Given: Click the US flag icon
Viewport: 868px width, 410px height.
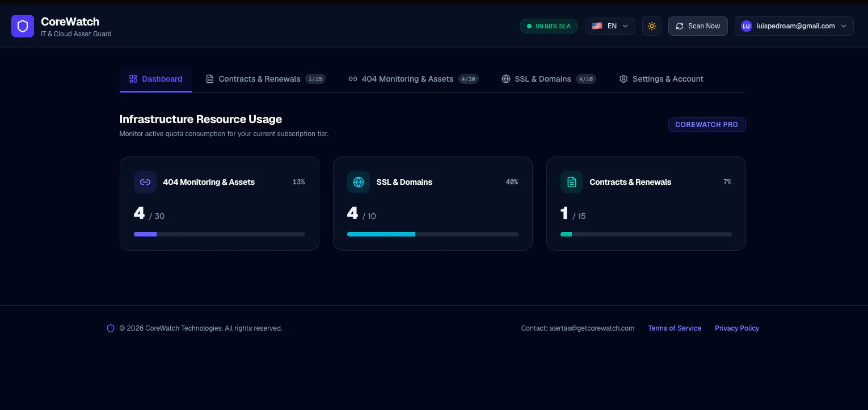Looking at the screenshot, I should coord(597,26).
